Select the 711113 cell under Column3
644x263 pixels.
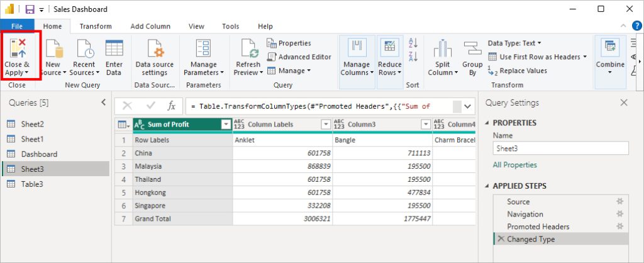click(x=382, y=154)
